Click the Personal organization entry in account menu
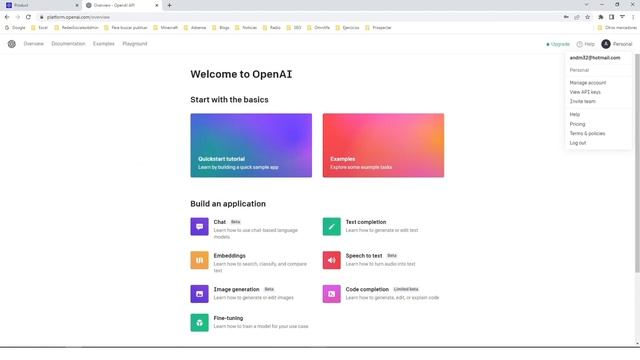 click(579, 70)
